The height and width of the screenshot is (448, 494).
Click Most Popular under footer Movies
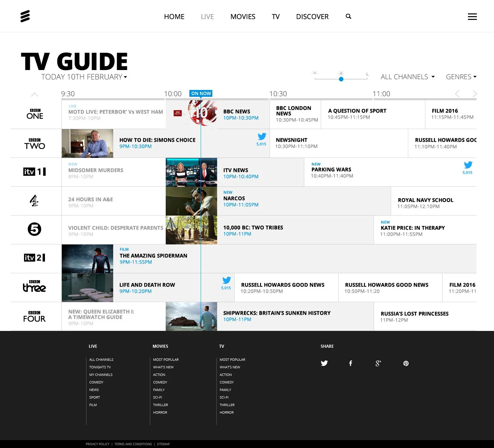point(166,359)
